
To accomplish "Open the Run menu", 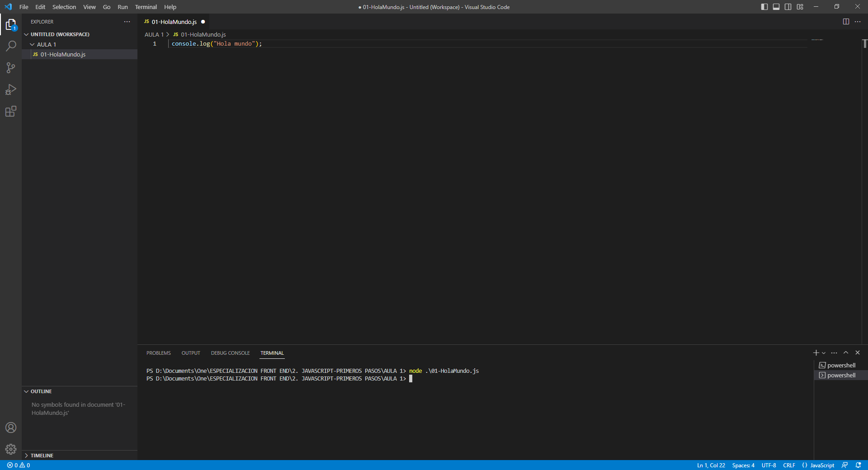I will (123, 7).
